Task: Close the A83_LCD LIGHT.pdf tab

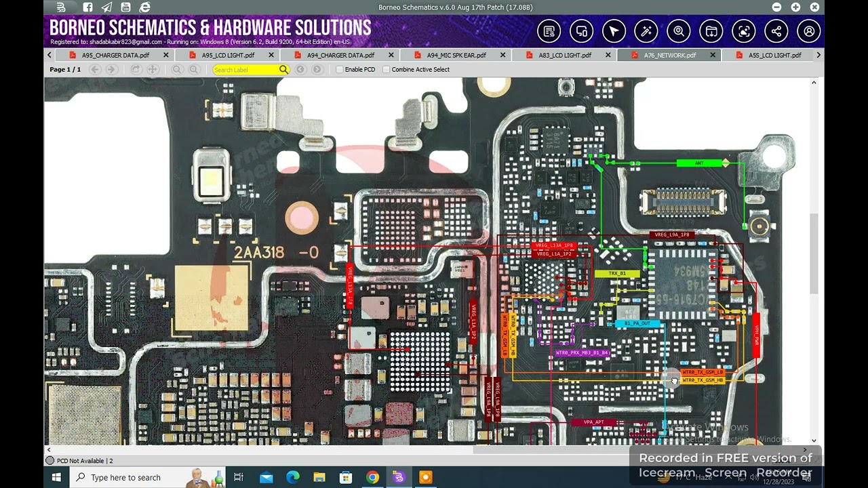Action: 608,55
